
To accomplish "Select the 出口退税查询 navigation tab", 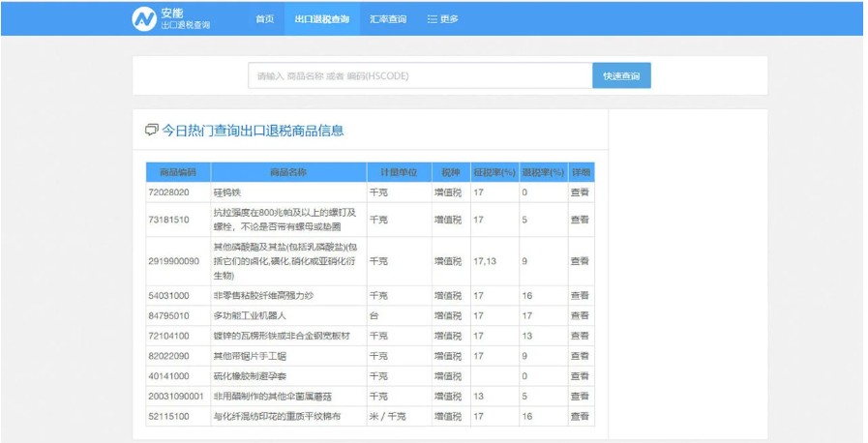I will 322,18.
